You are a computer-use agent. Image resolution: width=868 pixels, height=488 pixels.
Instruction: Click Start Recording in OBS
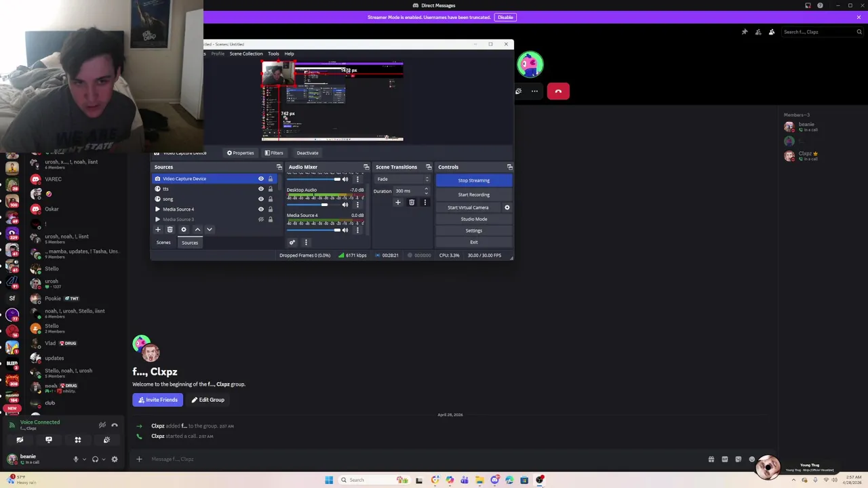pyautogui.click(x=473, y=195)
